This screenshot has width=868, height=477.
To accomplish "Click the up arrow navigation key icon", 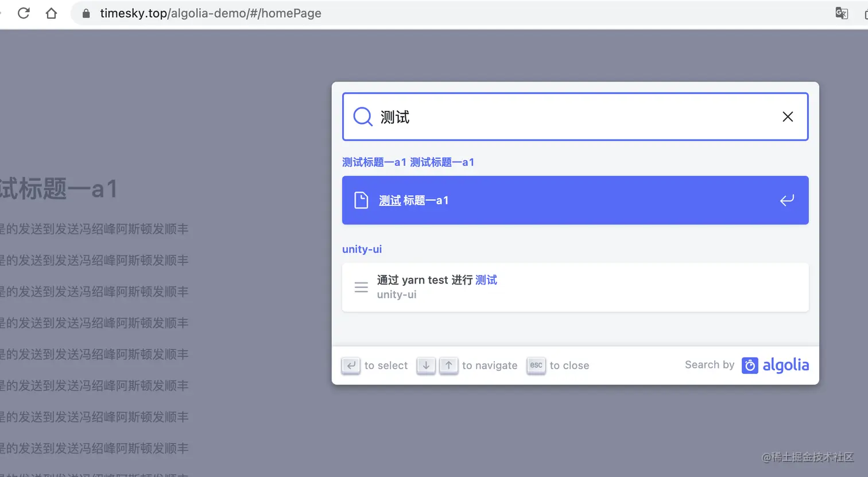I will click(448, 365).
